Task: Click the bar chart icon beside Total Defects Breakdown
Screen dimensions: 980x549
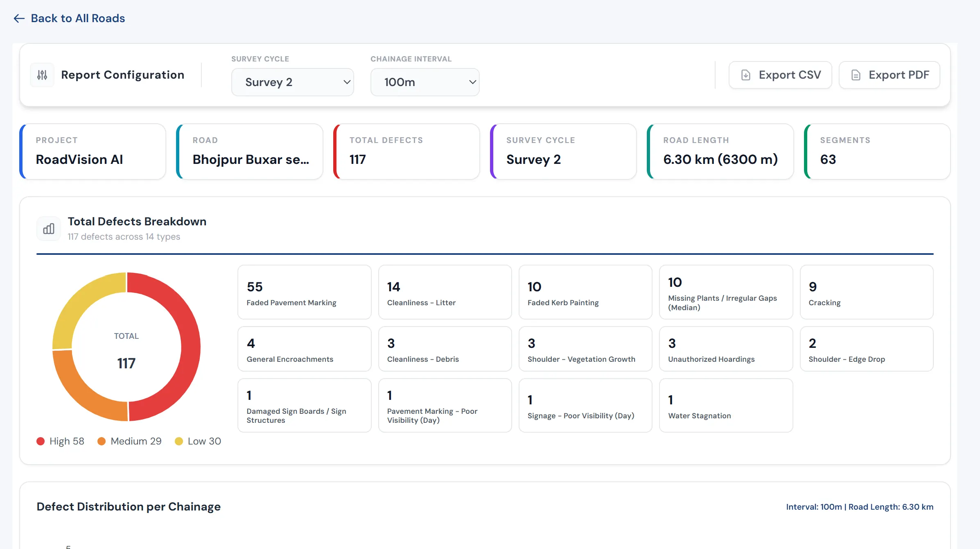Action: 49,229
